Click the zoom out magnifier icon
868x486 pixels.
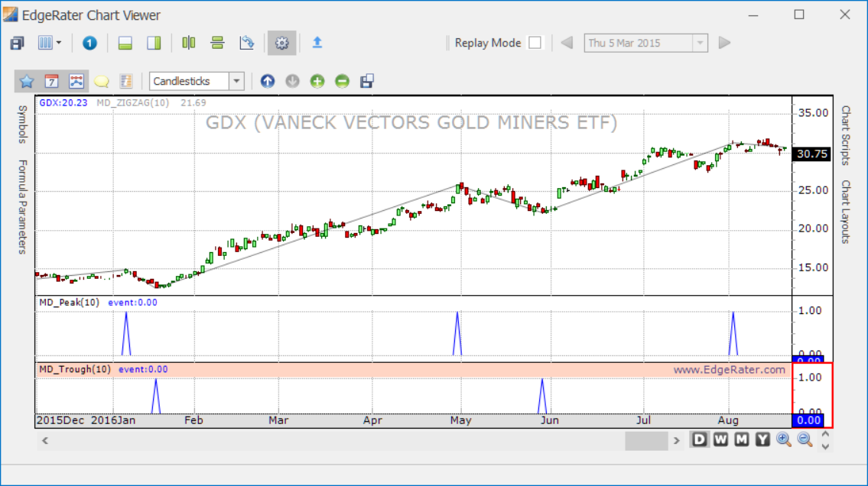pyautogui.click(x=805, y=439)
